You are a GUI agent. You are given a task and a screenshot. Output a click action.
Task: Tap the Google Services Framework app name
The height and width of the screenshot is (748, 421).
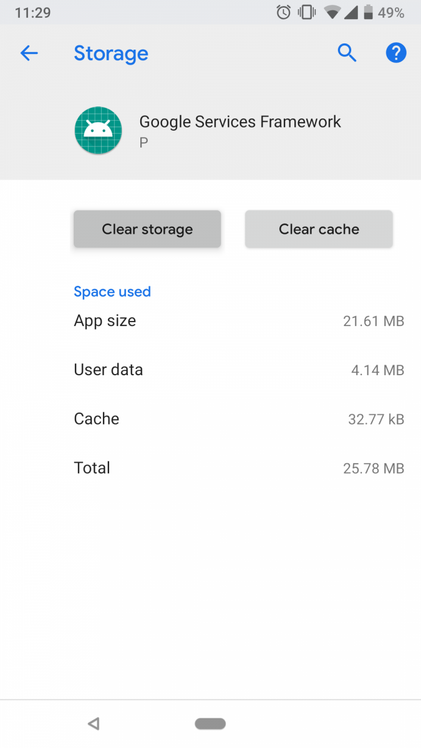coord(240,122)
